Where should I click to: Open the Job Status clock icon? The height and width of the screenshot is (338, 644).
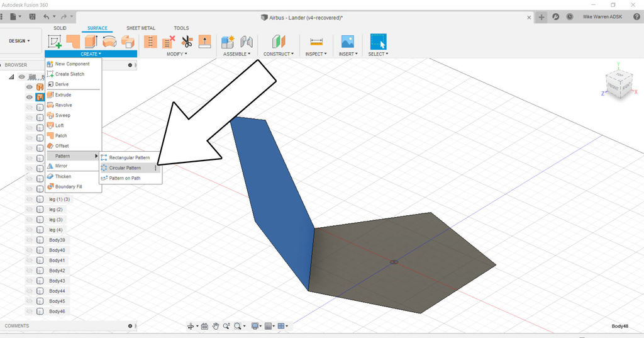(570, 17)
